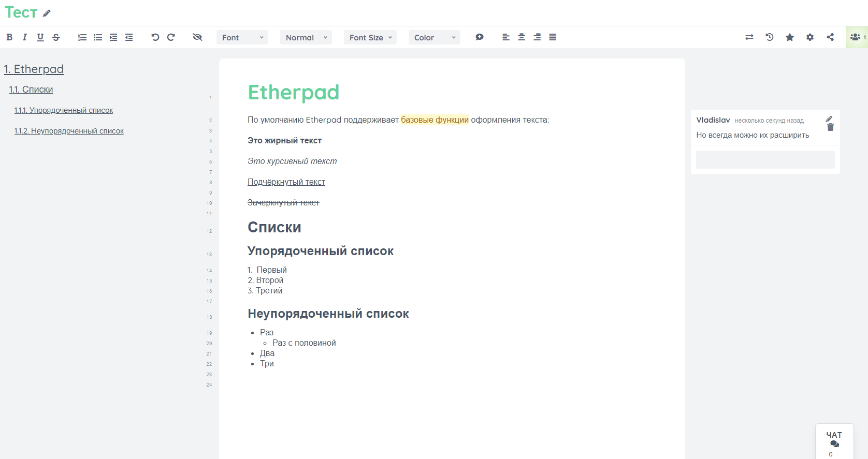Go to '1. Etherpad' in table of contents
868x459 pixels.
pos(34,69)
